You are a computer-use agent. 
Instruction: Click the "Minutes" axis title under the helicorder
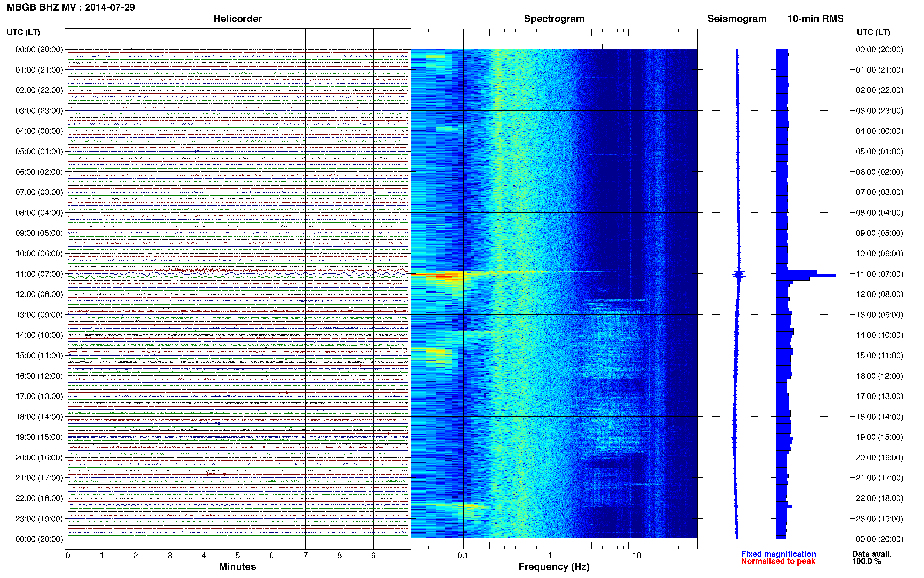[x=238, y=567]
